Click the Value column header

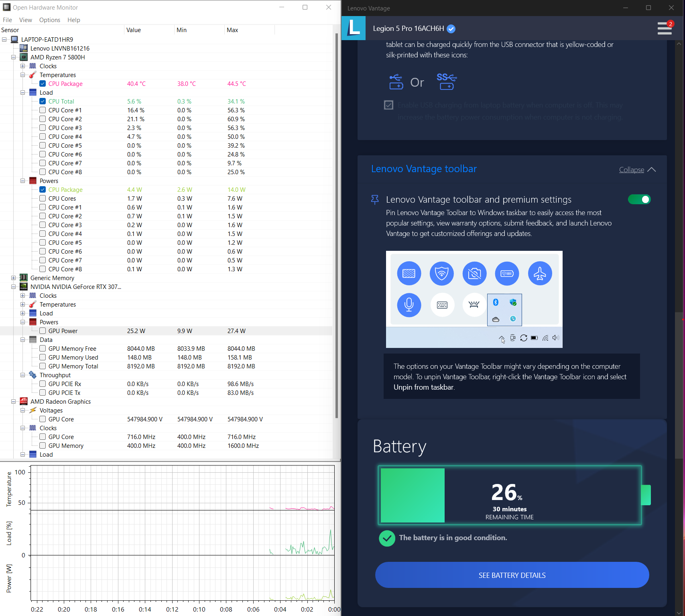pyautogui.click(x=149, y=30)
